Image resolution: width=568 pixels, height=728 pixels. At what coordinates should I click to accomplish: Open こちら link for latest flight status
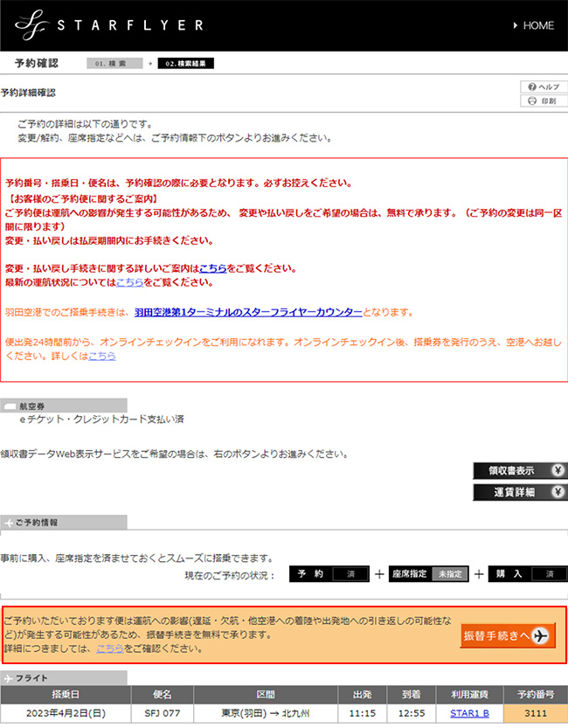pos(129,282)
